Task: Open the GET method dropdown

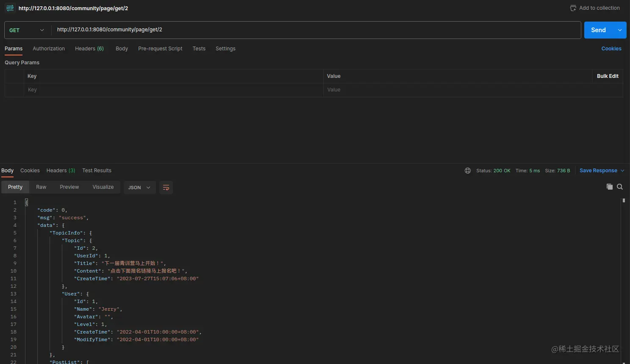Action: click(x=27, y=30)
